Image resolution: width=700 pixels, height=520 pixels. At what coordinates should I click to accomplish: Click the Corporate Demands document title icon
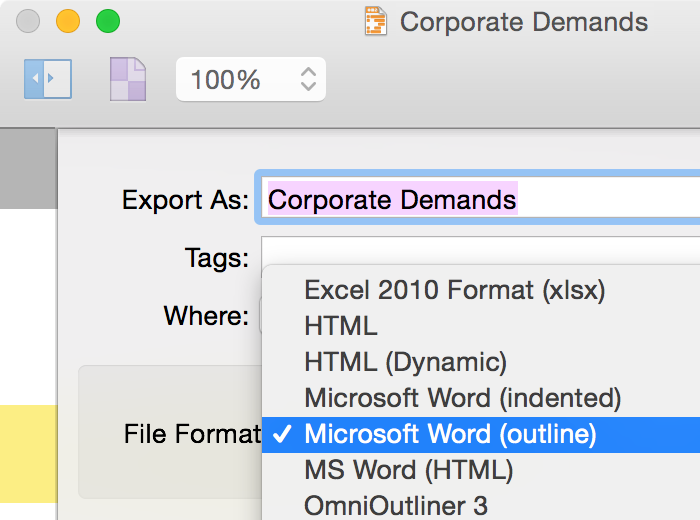tap(376, 21)
